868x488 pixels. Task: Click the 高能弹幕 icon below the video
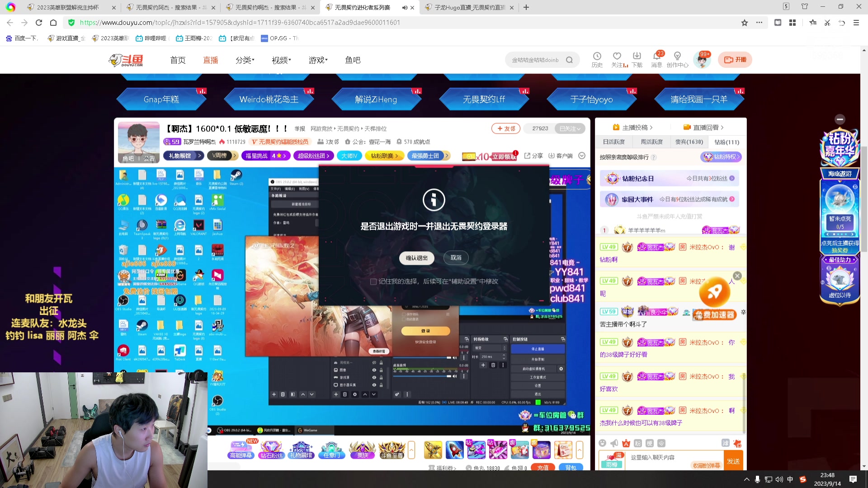pyautogui.click(x=241, y=450)
